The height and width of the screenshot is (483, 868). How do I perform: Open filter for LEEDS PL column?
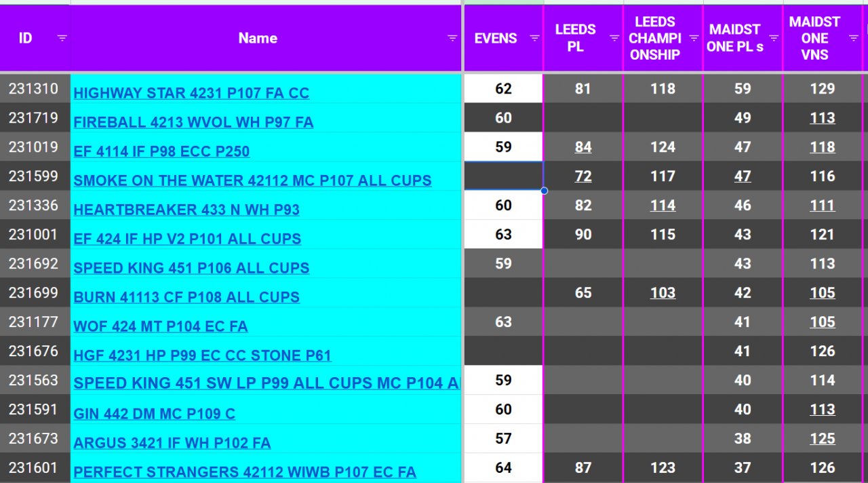click(614, 38)
